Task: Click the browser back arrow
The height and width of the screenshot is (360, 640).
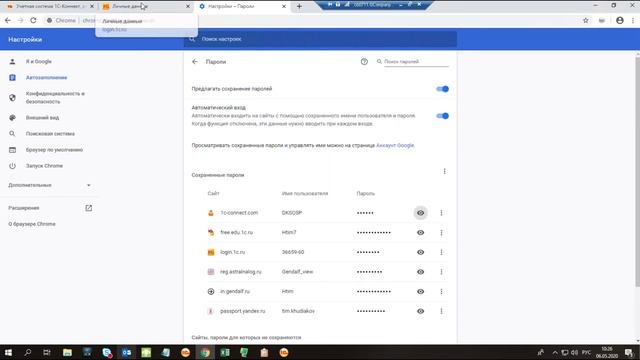Action: pos(8,20)
